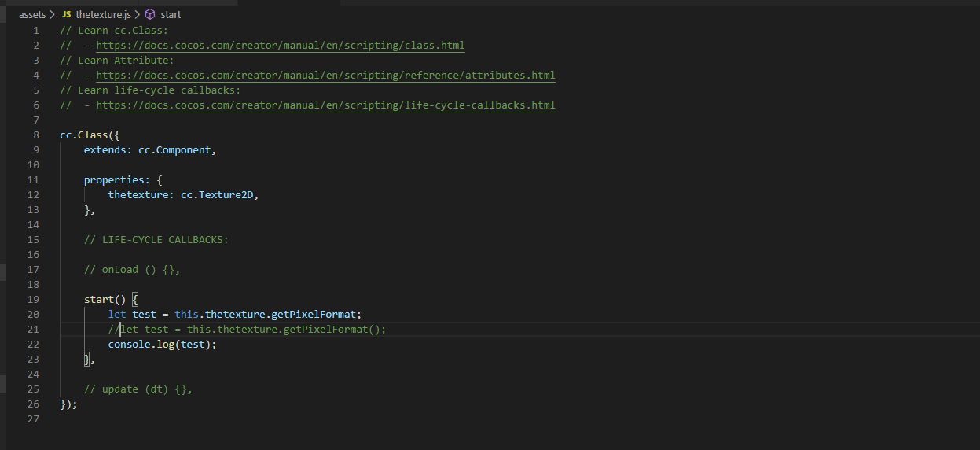Open the reference/attributes.html docs link
The width and height of the screenshot is (980, 450).
pyautogui.click(x=325, y=76)
